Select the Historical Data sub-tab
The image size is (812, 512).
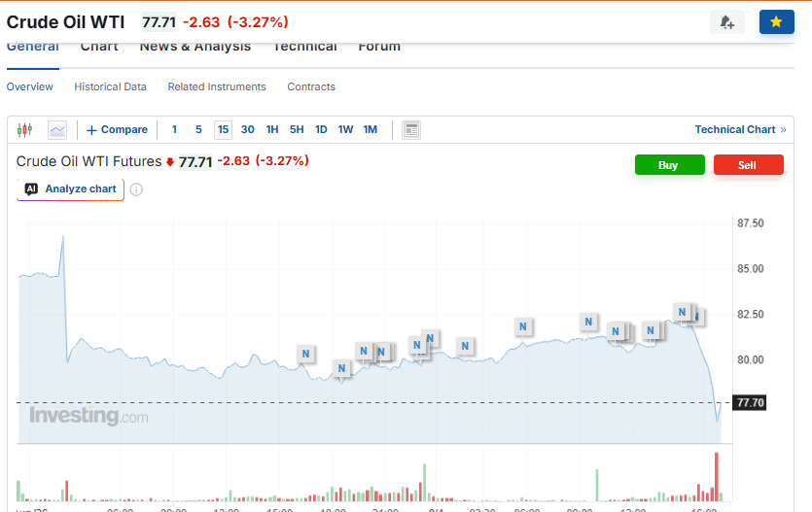click(x=110, y=86)
